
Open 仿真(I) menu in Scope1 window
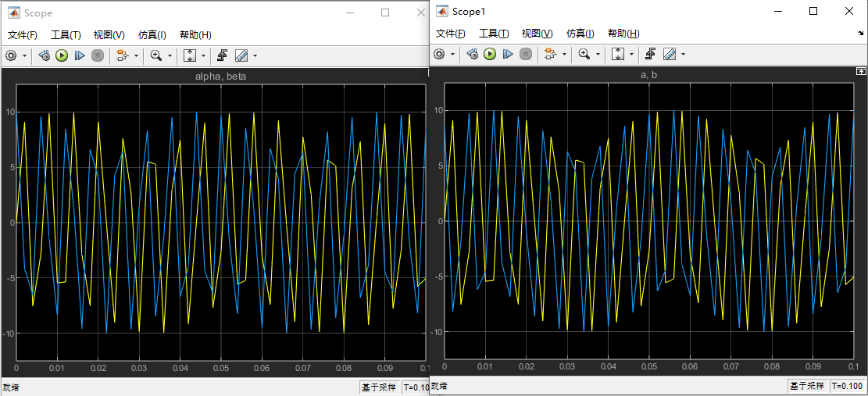tap(580, 33)
